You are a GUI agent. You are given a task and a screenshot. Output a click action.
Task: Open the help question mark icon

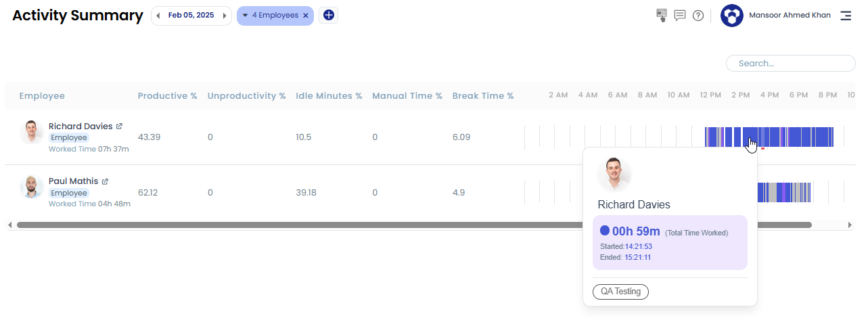[x=698, y=16]
